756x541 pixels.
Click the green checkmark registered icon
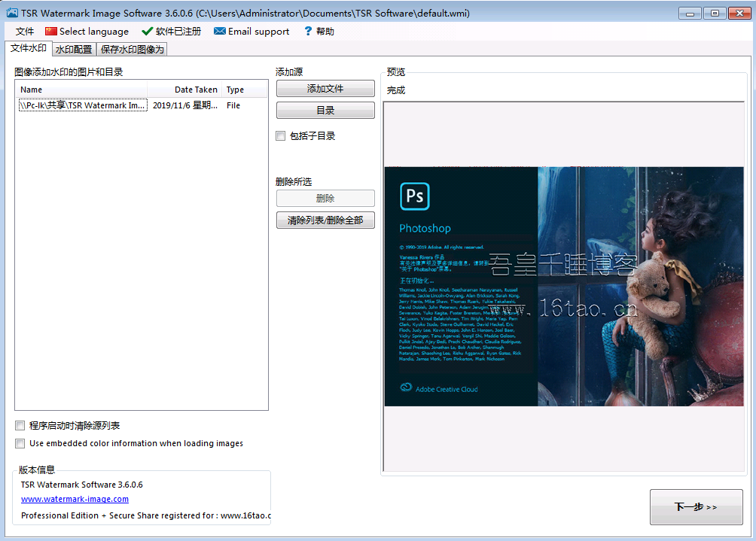(147, 32)
